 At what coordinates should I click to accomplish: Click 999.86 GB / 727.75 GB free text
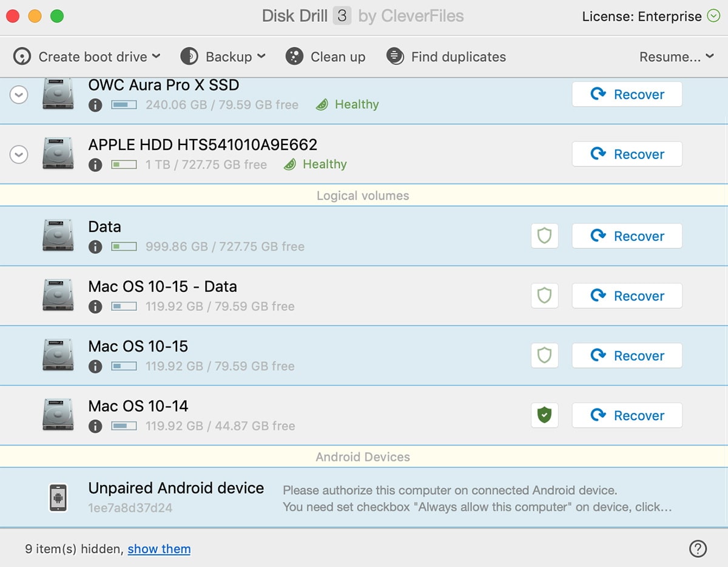[x=225, y=246]
